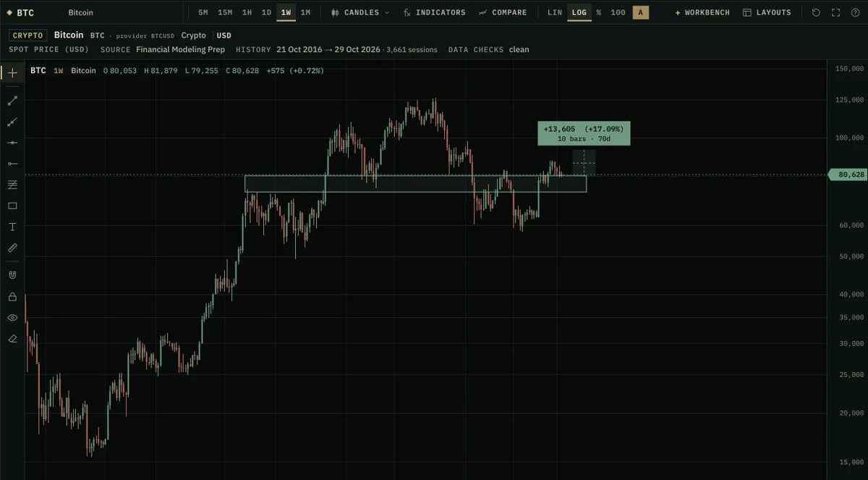Select the horizontal ray tool

(12, 164)
